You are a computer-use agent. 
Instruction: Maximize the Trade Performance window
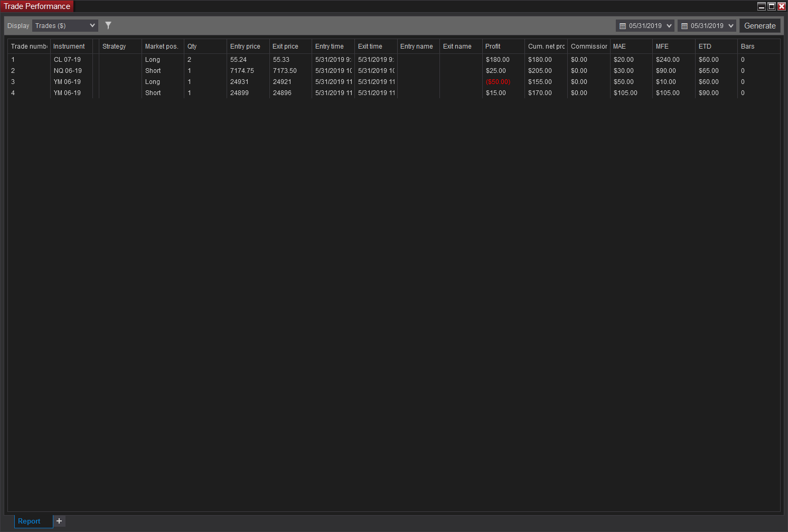[772, 6]
